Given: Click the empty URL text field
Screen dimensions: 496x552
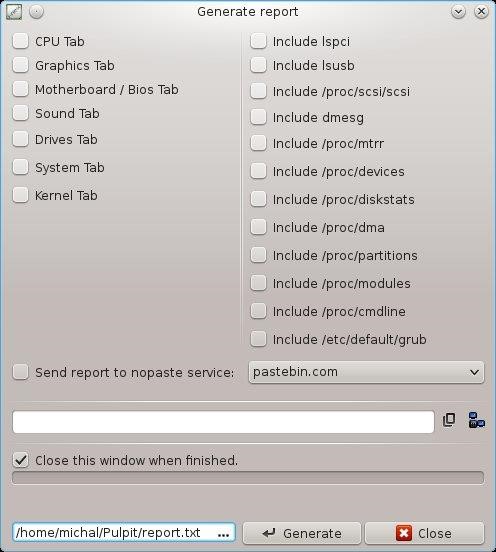Looking at the screenshot, I should pyautogui.click(x=223, y=422).
